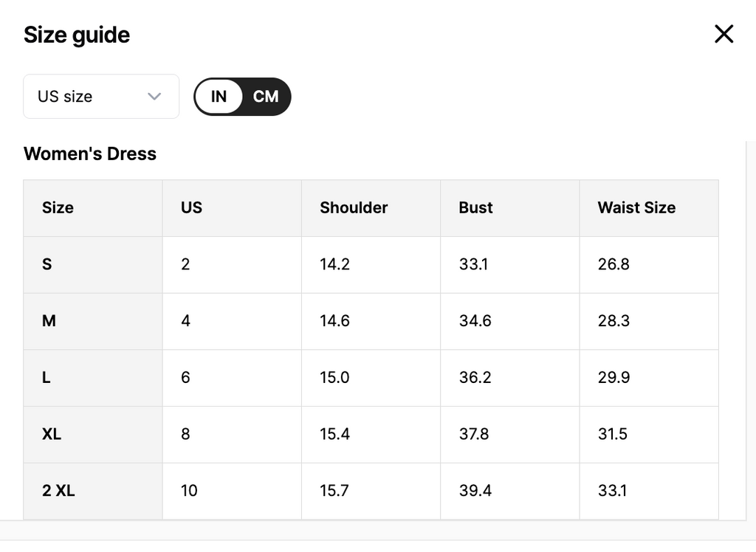
Task: Select the L size row label
Action: point(47,378)
